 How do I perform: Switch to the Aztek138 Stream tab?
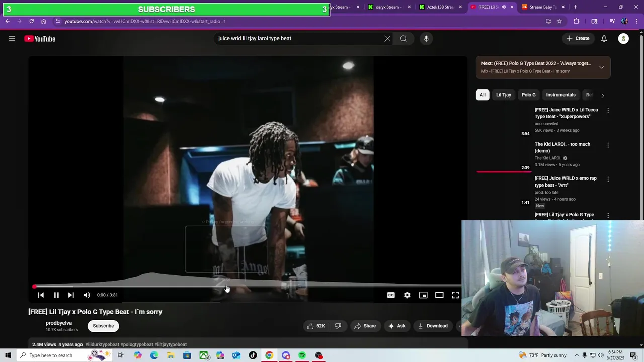(x=440, y=7)
